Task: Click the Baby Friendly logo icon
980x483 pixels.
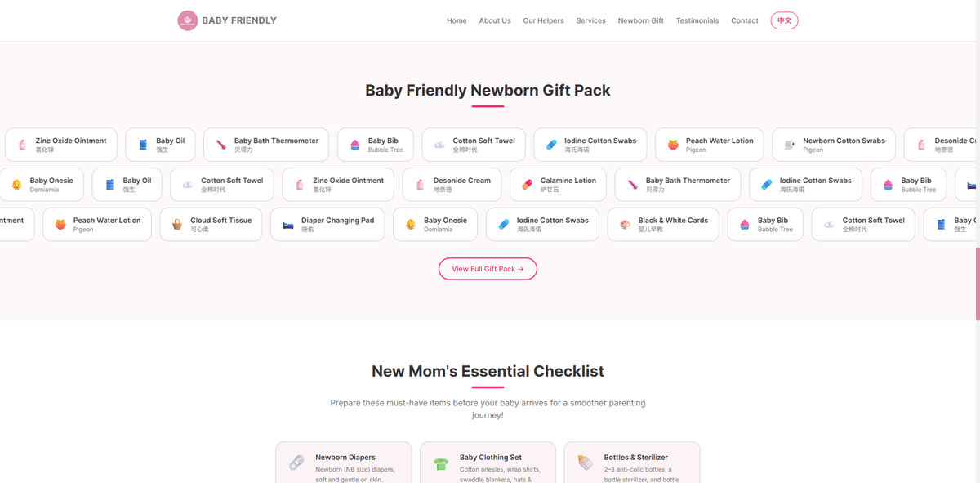Action: pyautogui.click(x=189, y=20)
